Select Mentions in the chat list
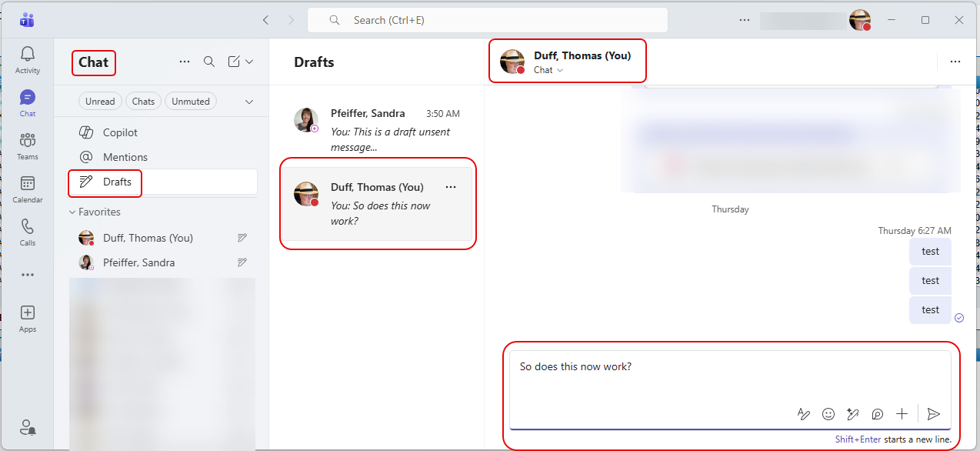Screen dimensions: 980x451 pos(125,157)
